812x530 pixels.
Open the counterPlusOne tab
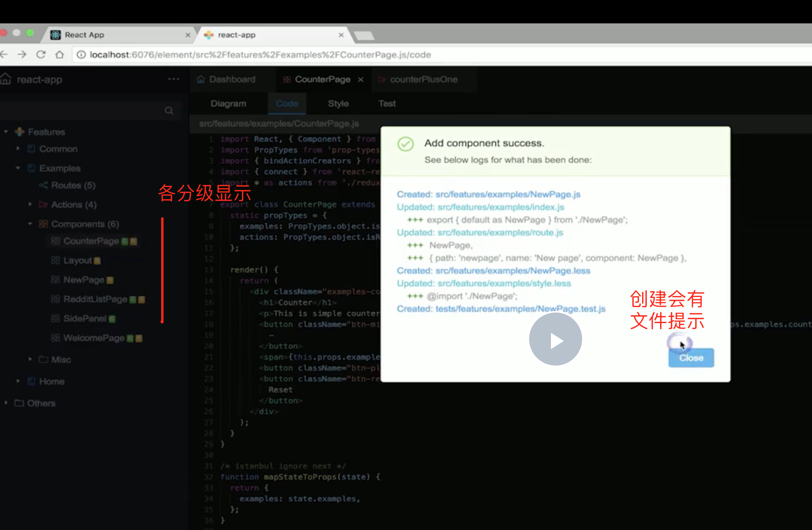click(423, 79)
